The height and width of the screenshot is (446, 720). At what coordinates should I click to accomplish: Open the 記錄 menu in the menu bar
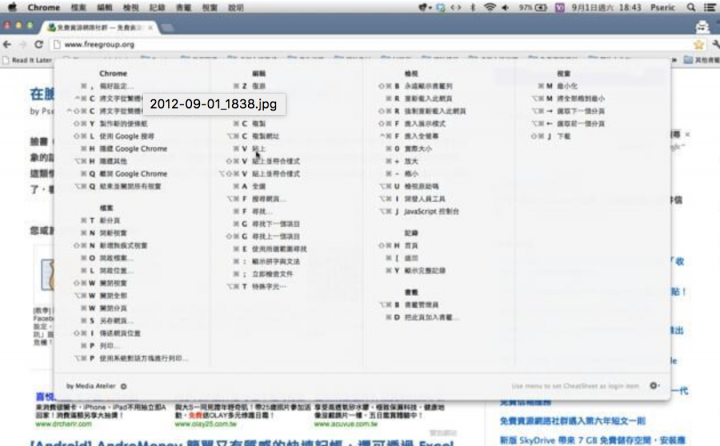point(157,7)
